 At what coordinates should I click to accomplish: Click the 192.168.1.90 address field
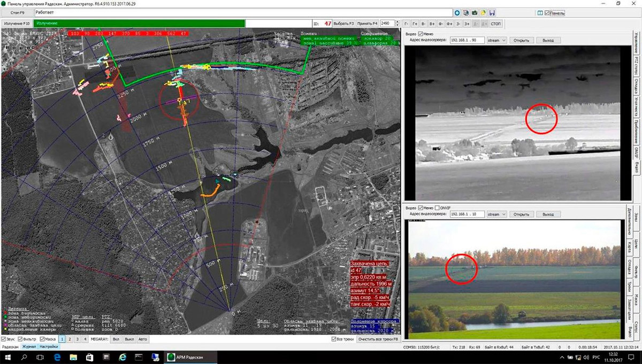[467, 40]
